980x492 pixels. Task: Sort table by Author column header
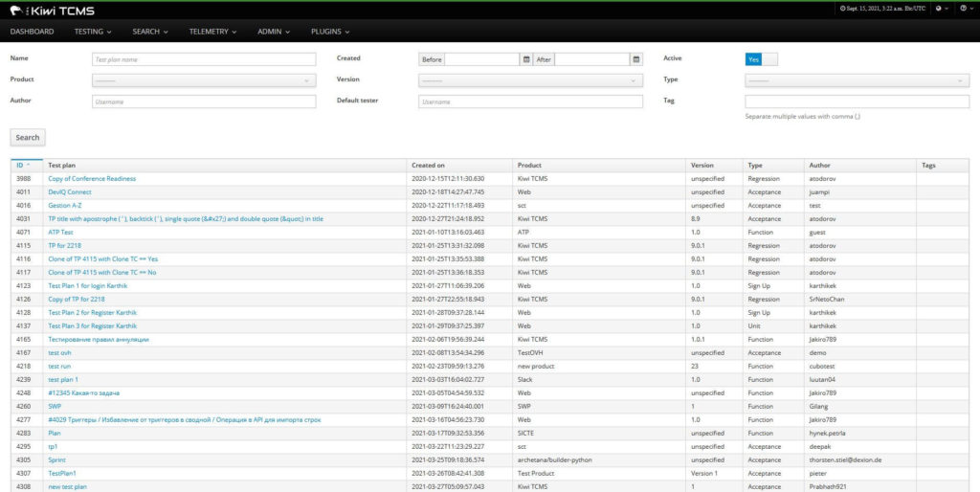[x=859, y=166]
